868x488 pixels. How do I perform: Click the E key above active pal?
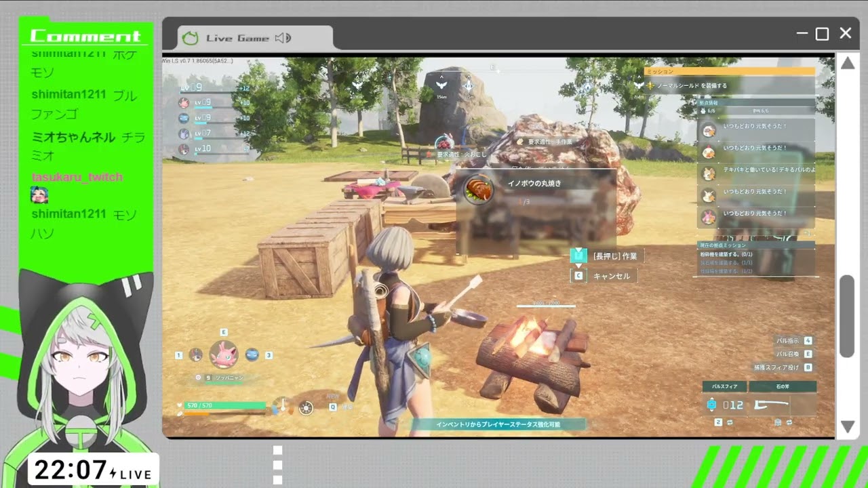pos(224,332)
